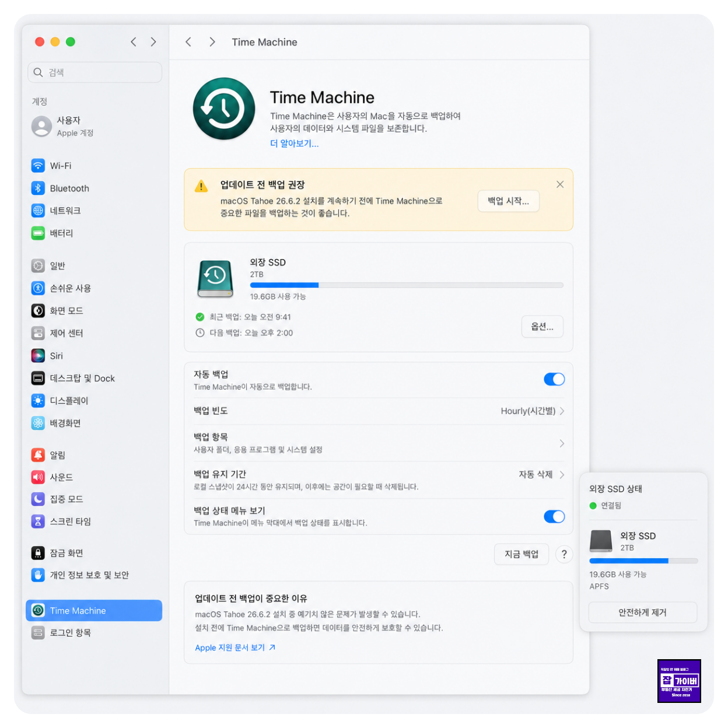Viewport: 728px width, 728px height.
Task: Go forward with sidebar forward chevron
Action: (x=153, y=42)
